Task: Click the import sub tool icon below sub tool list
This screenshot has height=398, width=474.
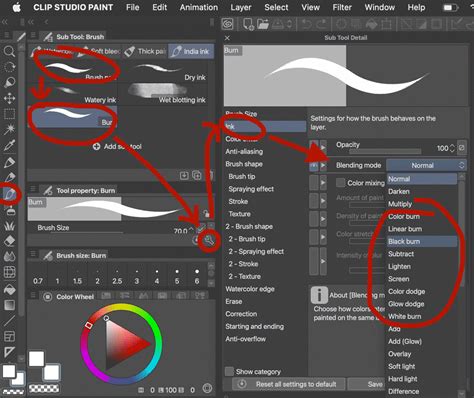Action: pyautogui.click(x=184, y=175)
